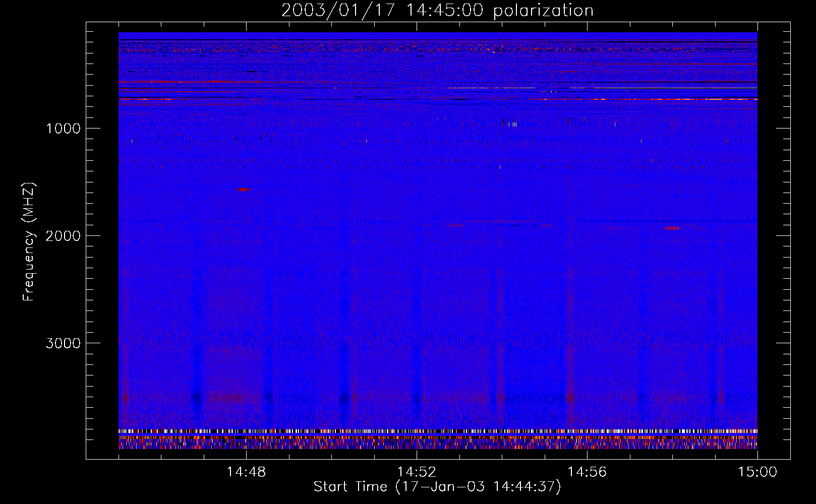The height and width of the screenshot is (504, 816).
Task: Click the 15:00 time axis label
Action: tap(757, 472)
